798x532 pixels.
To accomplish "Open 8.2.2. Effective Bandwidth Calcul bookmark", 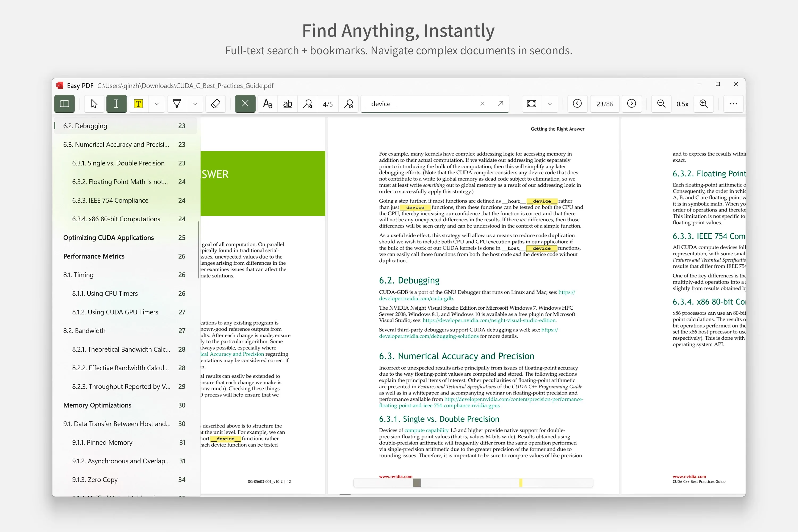I will click(126, 368).
